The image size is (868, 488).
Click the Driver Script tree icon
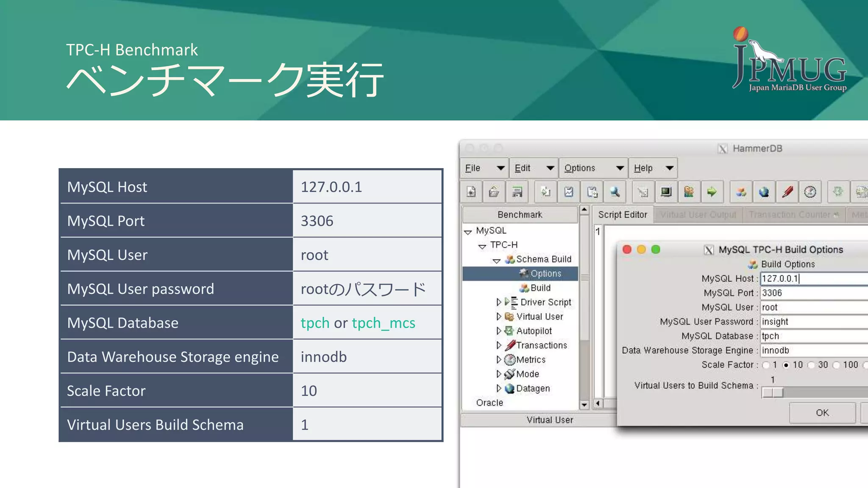point(512,302)
